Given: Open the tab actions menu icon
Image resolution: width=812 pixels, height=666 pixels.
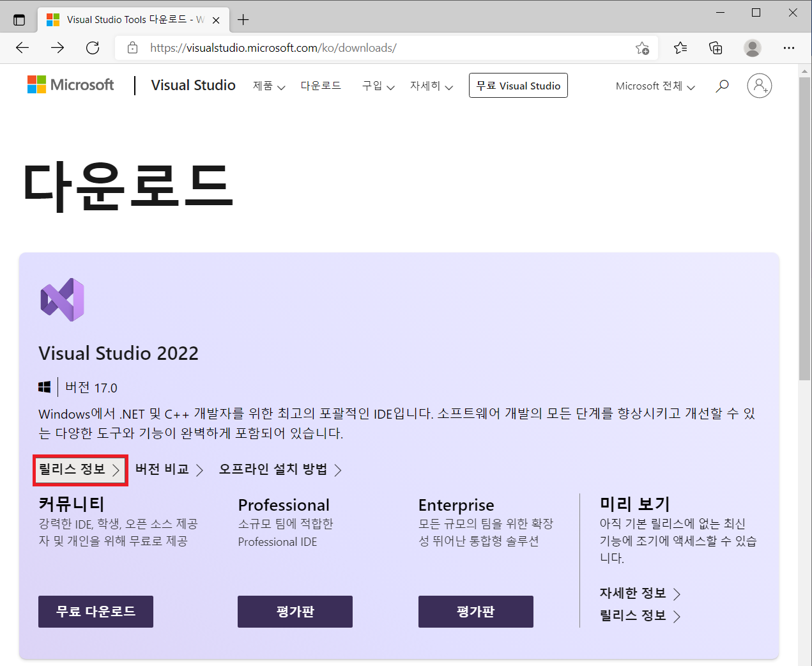Looking at the screenshot, I should tap(19, 20).
